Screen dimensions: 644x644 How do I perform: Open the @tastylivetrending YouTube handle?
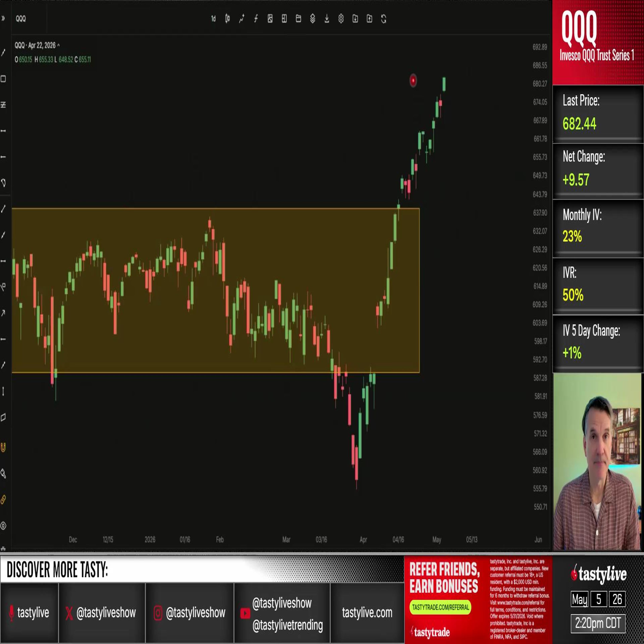(x=287, y=625)
